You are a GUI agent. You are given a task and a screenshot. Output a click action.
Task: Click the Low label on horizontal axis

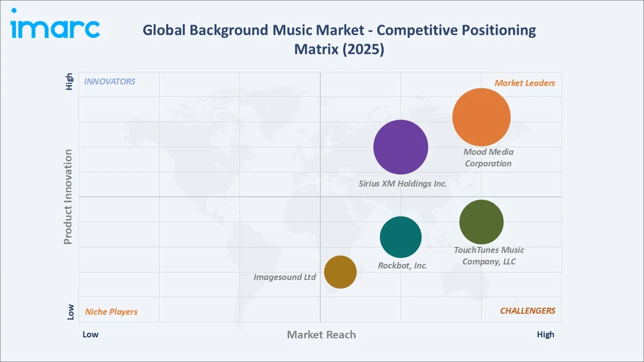tap(91, 334)
